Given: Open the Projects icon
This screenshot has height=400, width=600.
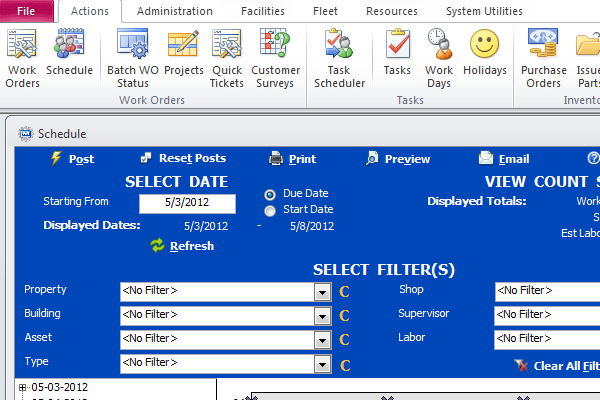Looking at the screenshot, I should coord(183,58).
